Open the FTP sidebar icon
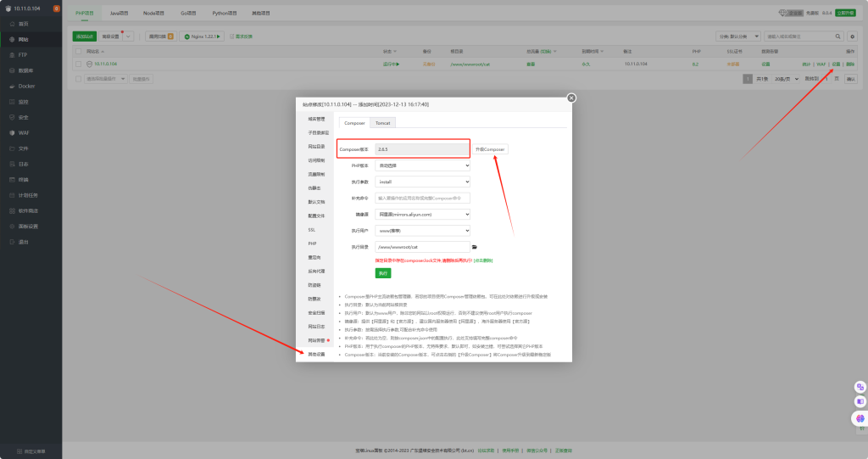This screenshot has width=868, height=459. tap(12, 55)
